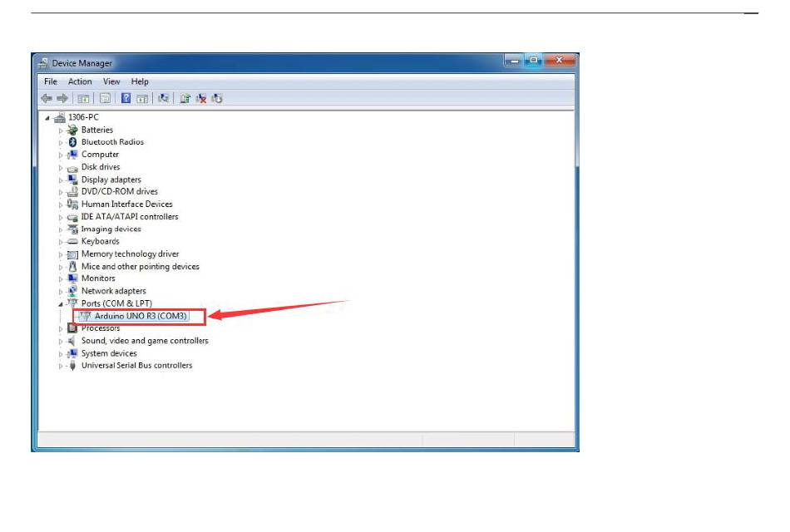Select the 'Network adapters' text label

tap(113, 291)
